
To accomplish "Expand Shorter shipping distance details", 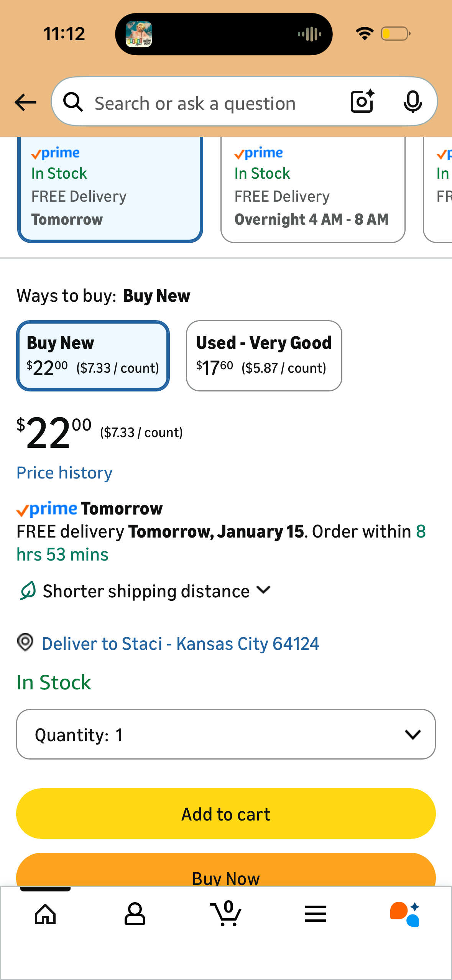I will tap(146, 591).
